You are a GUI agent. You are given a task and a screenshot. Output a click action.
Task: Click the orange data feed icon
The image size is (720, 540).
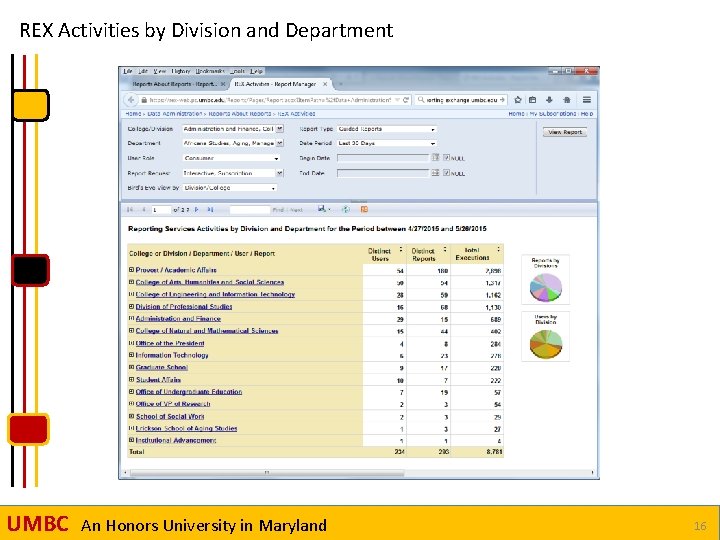[x=364, y=209]
